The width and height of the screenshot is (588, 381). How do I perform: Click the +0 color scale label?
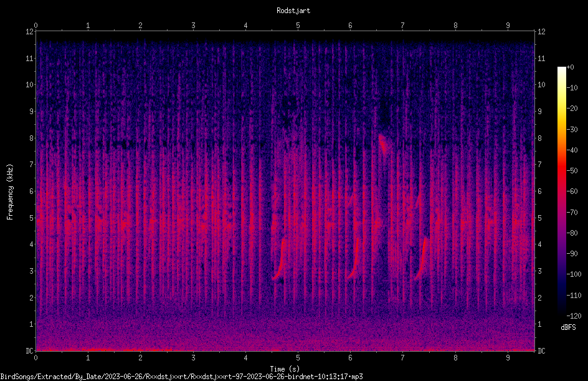tap(570, 67)
